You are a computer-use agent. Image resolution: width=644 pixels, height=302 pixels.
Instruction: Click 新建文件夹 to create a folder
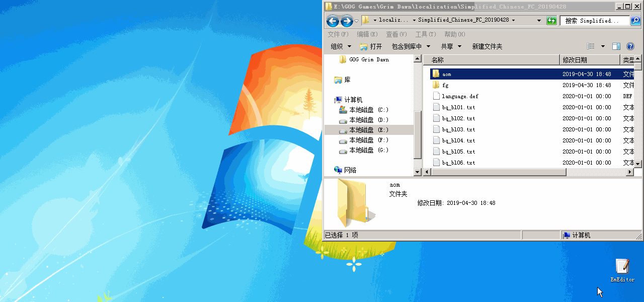[487, 46]
